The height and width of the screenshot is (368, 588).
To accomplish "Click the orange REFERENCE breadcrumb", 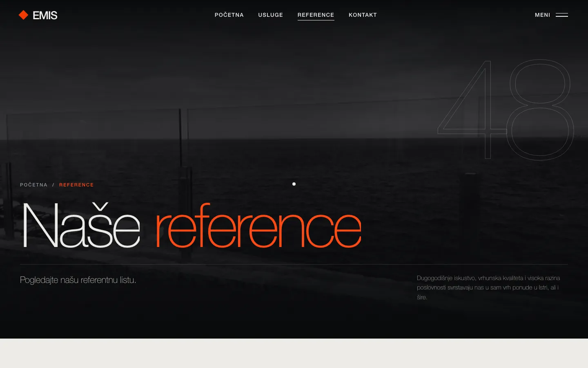I will click(76, 185).
